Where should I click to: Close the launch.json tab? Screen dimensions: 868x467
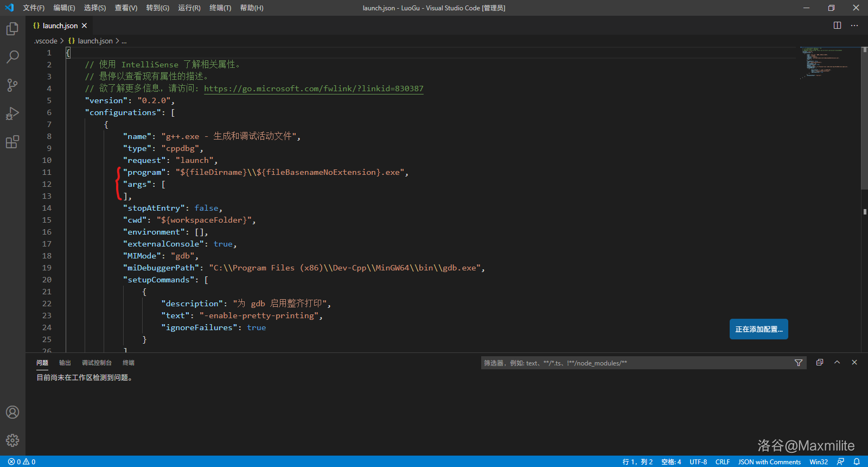[85, 26]
